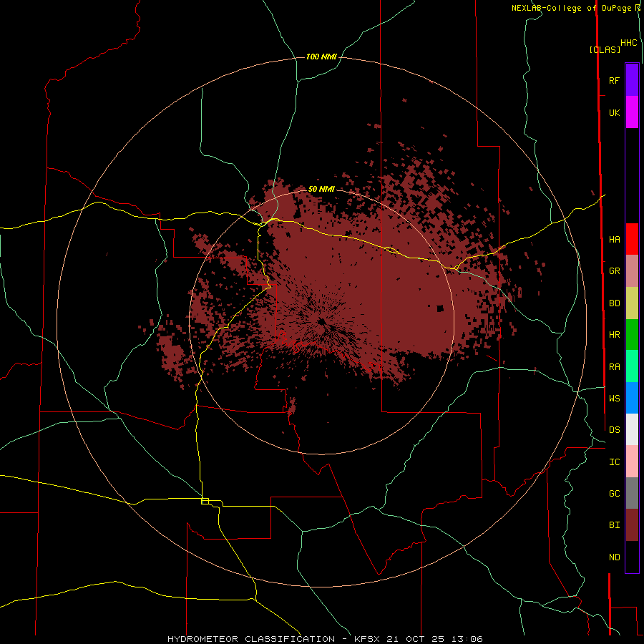Click the DS white legend swatch
This screenshot has width=644, height=644.
tap(632, 429)
